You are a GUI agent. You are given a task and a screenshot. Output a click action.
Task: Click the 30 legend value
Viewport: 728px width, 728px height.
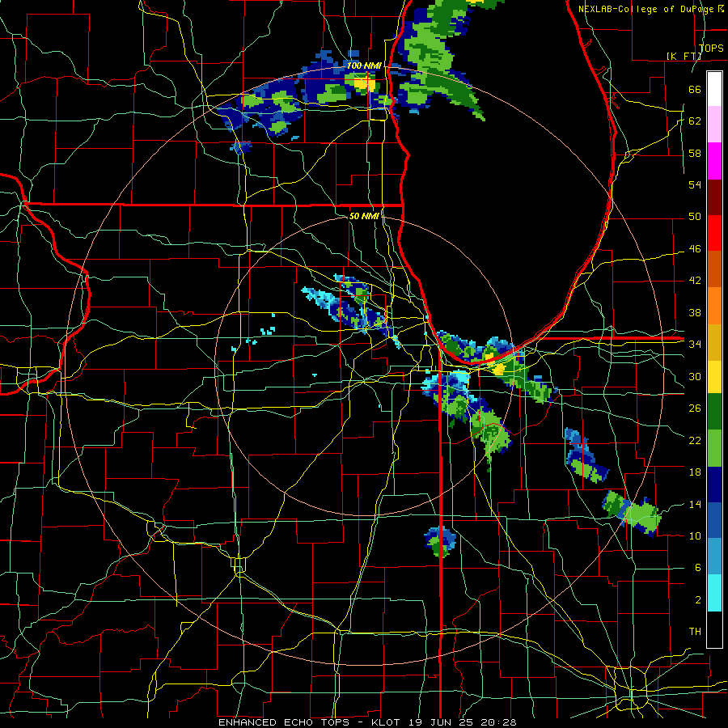pyautogui.click(x=695, y=376)
